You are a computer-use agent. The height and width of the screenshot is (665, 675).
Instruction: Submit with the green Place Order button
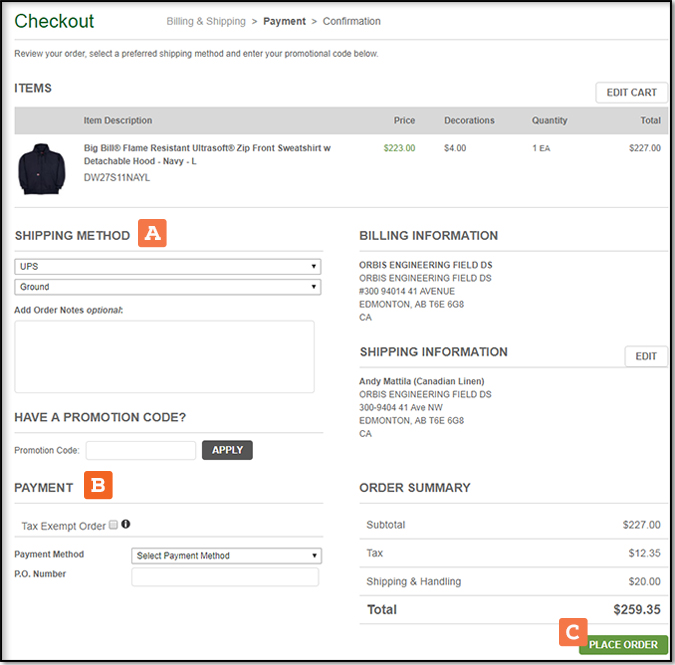coord(623,644)
